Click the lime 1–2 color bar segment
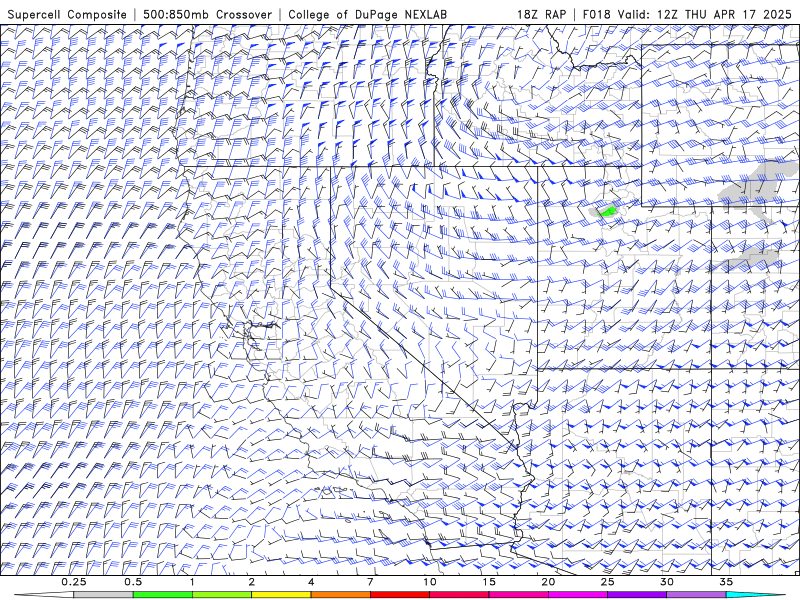The height and width of the screenshot is (600, 800). [222, 595]
